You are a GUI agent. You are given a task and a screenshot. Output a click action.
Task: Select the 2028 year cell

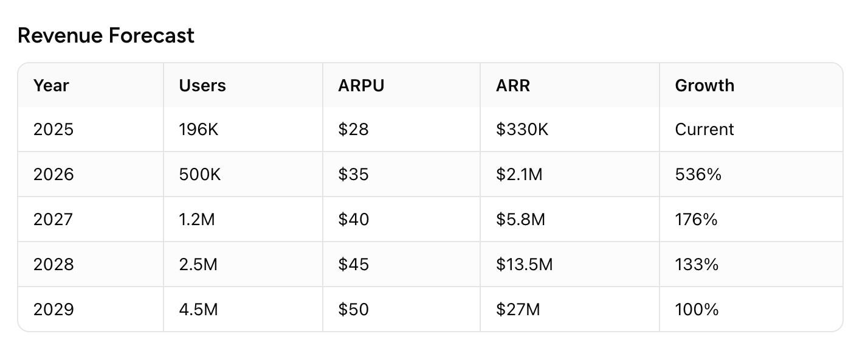(53, 265)
